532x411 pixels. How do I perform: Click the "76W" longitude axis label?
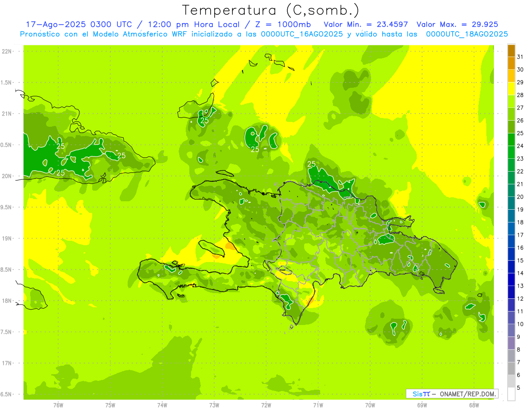58,405
